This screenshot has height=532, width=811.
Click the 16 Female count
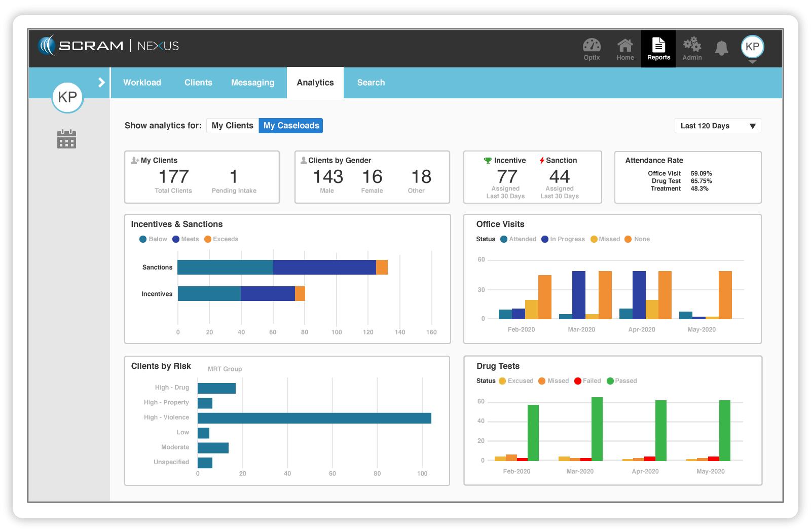point(372,177)
